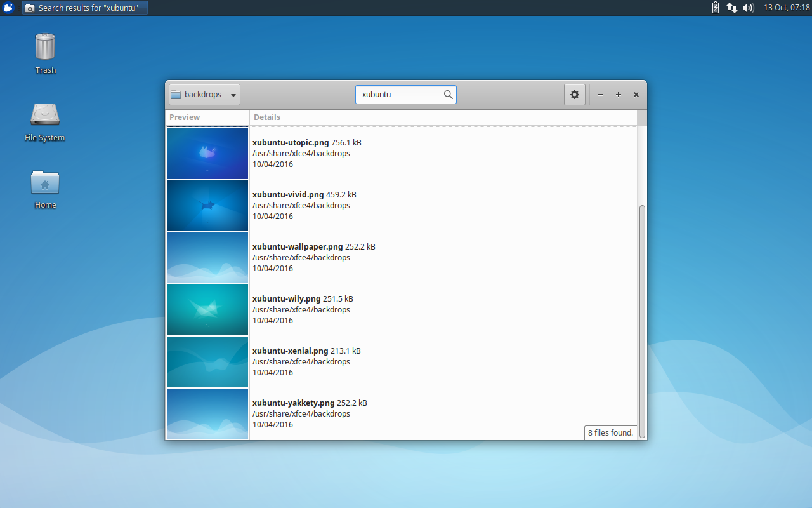Image resolution: width=812 pixels, height=508 pixels.
Task: Sort results by the Preview column header
Action: pos(185,117)
